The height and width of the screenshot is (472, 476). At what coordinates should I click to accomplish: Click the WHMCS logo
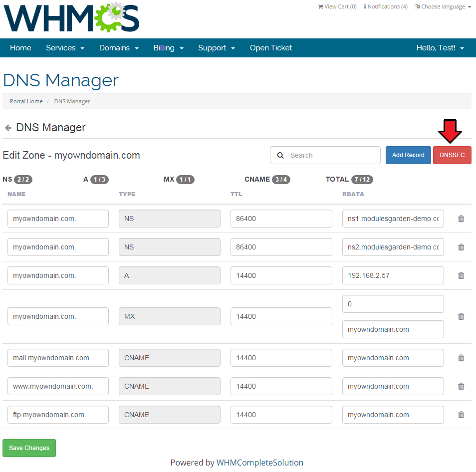pyautogui.click(x=71, y=17)
